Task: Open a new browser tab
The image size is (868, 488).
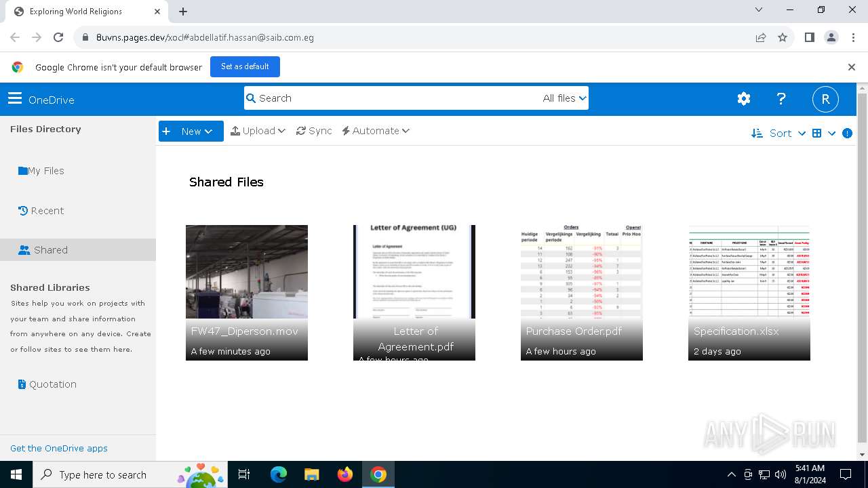Action: pos(183,12)
